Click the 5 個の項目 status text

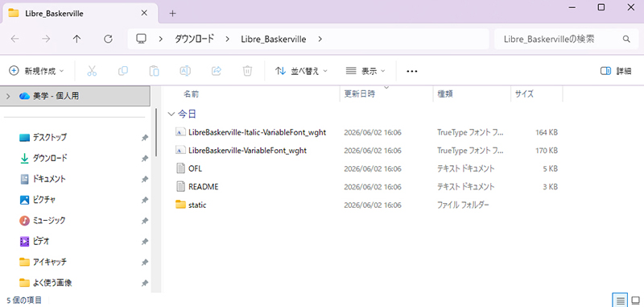point(24,301)
